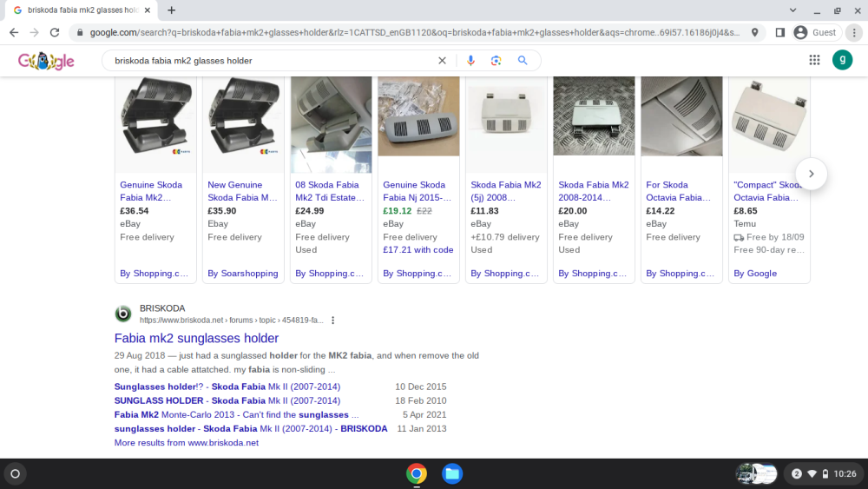
Task: Click the Google doodle logo
Action: [x=46, y=60]
